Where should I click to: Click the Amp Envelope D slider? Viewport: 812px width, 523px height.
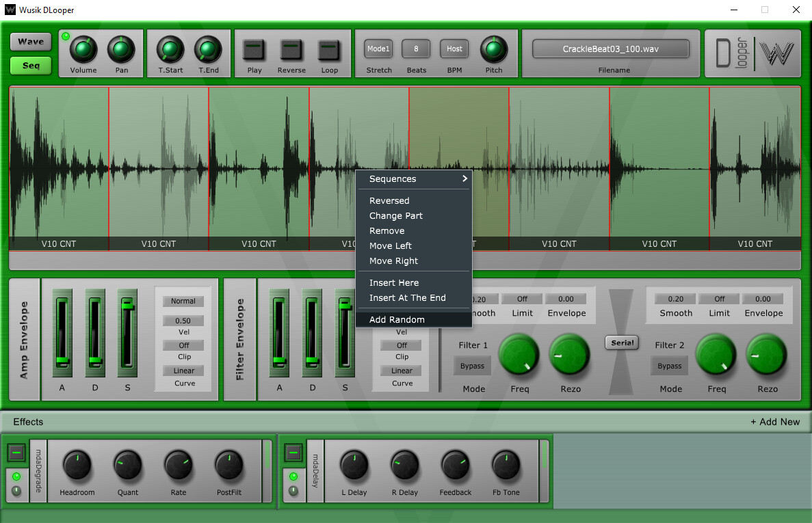(95, 333)
